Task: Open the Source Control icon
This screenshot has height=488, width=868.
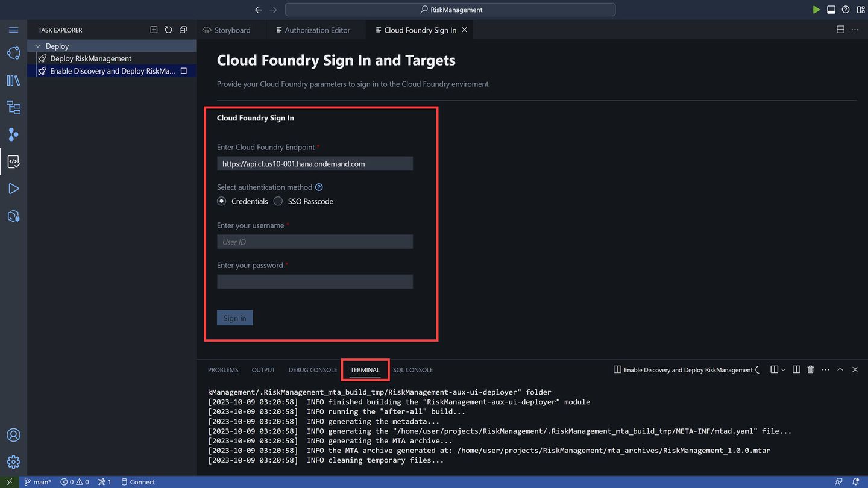Action: [x=13, y=134]
